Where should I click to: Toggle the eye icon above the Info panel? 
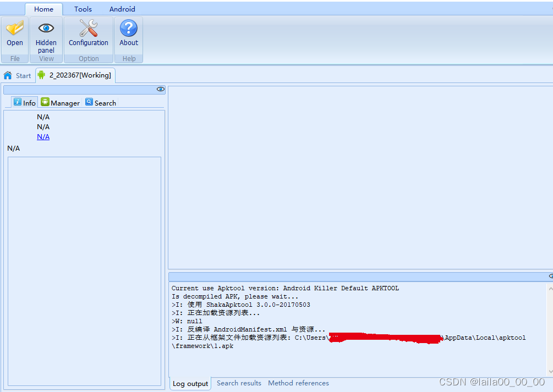tap(160, 89)
